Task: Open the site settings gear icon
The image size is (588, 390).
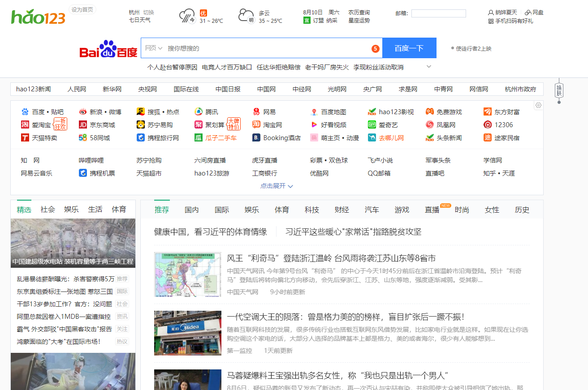Action: [538, 105]
